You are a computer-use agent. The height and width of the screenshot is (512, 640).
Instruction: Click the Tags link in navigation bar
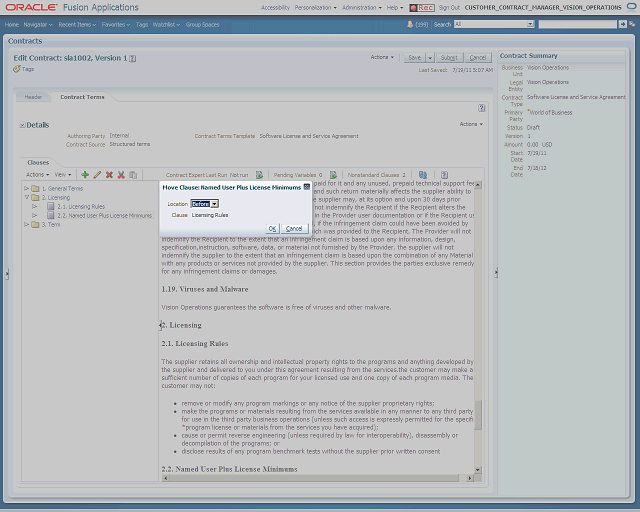142,24
